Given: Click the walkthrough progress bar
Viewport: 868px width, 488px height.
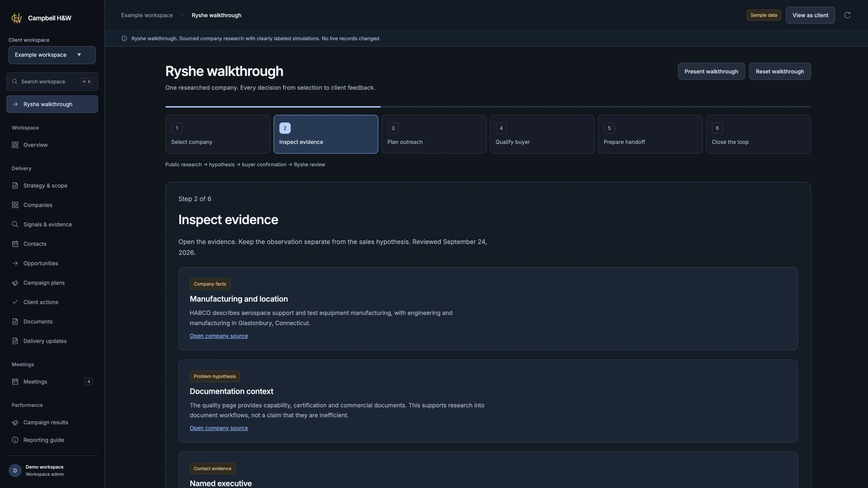Looking at the screenshot, I should [x=488, y=107].
